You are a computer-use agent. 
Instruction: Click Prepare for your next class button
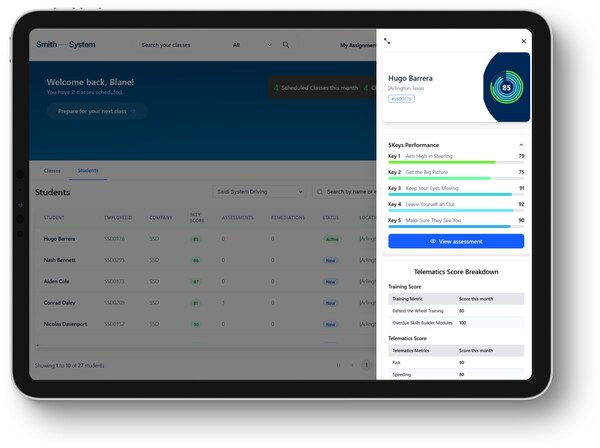(97, 111)
